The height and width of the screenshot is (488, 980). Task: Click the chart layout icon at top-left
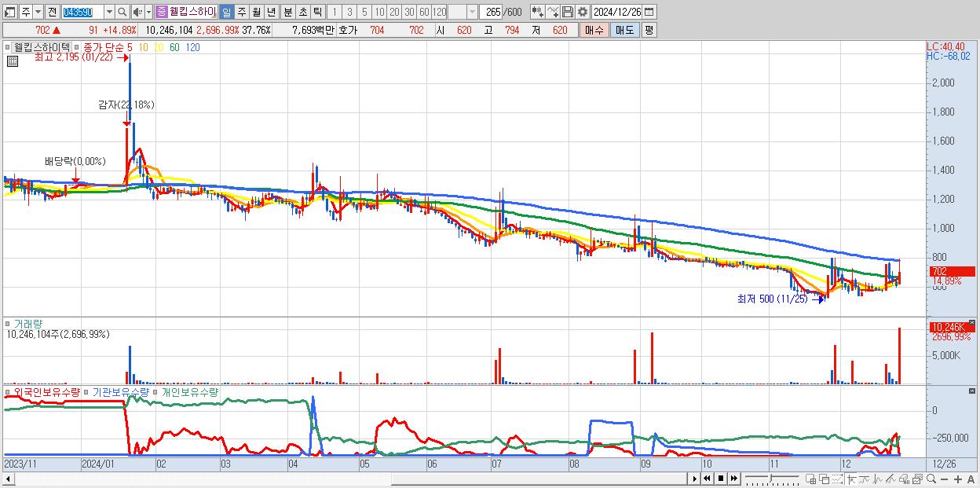(x=9, y=12)
